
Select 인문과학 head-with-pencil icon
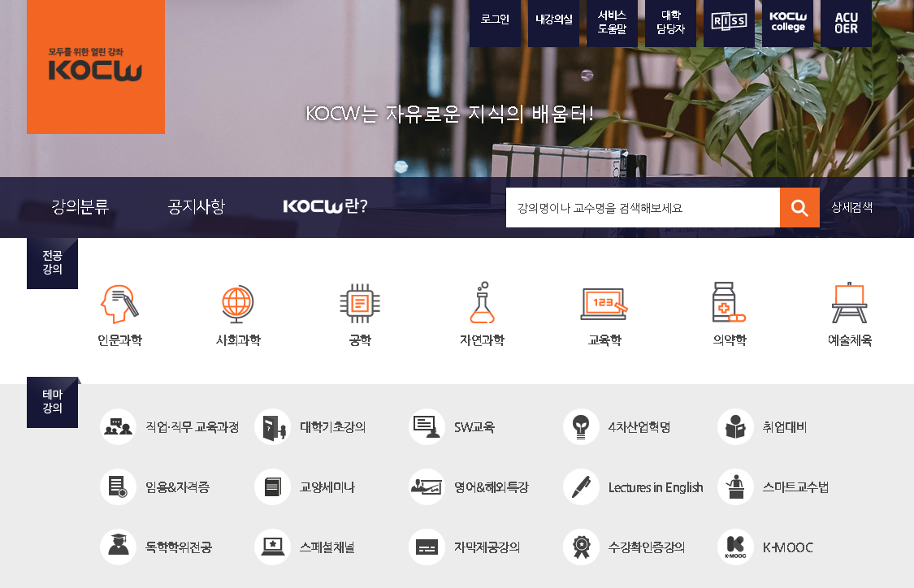click(120, 304)
